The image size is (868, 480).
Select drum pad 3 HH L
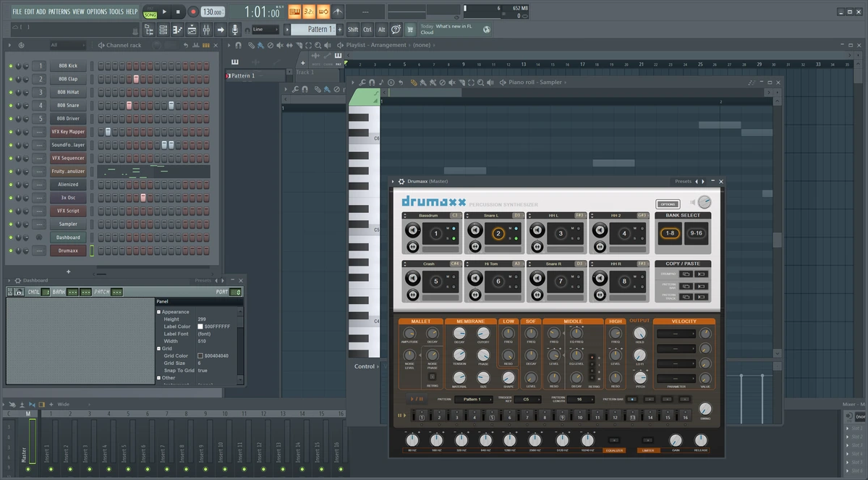tap(560, 233)
